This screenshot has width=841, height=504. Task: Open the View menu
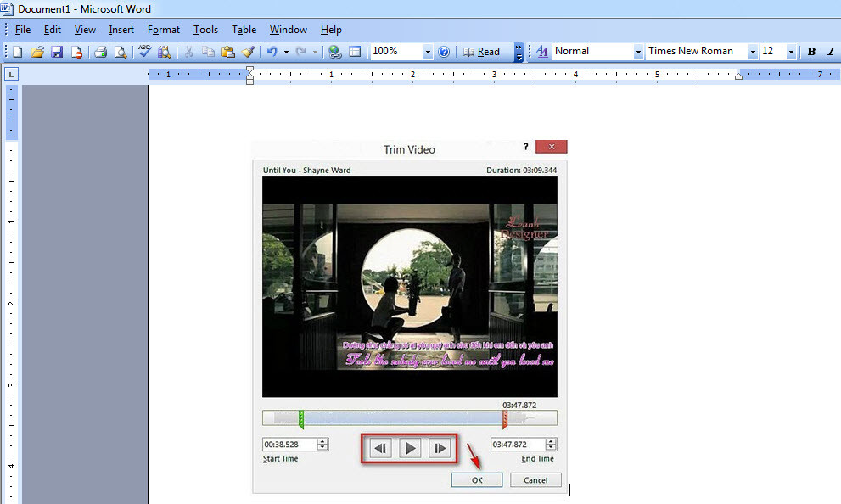tap(85, 30)
